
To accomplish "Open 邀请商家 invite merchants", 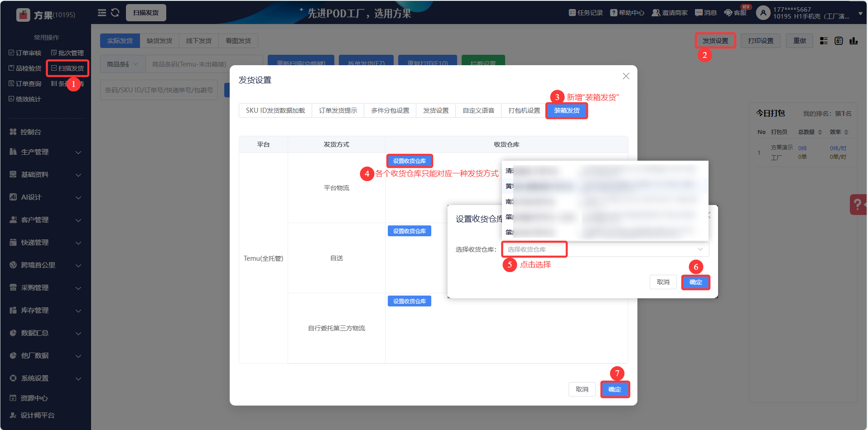I will (670, 13).
